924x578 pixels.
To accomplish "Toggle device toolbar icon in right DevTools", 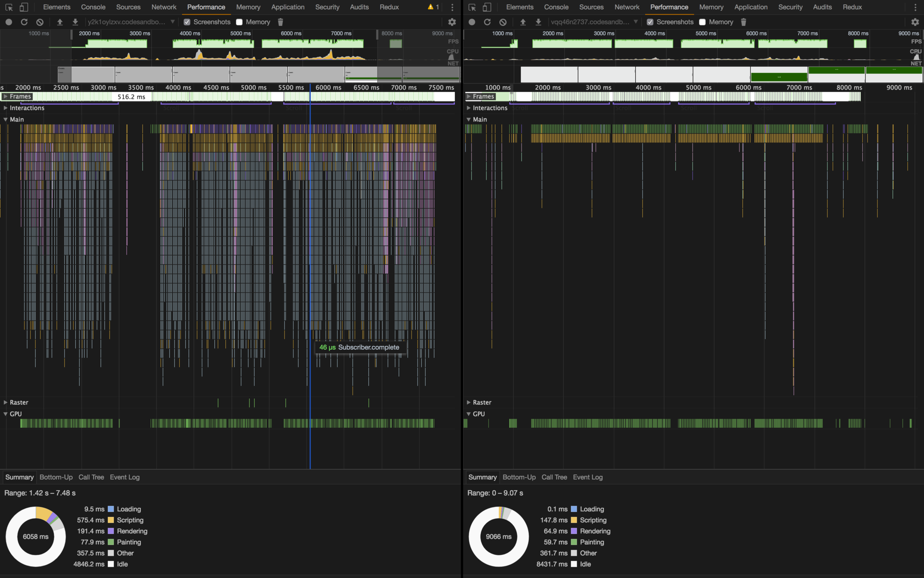I will click(x=487, y=7).
